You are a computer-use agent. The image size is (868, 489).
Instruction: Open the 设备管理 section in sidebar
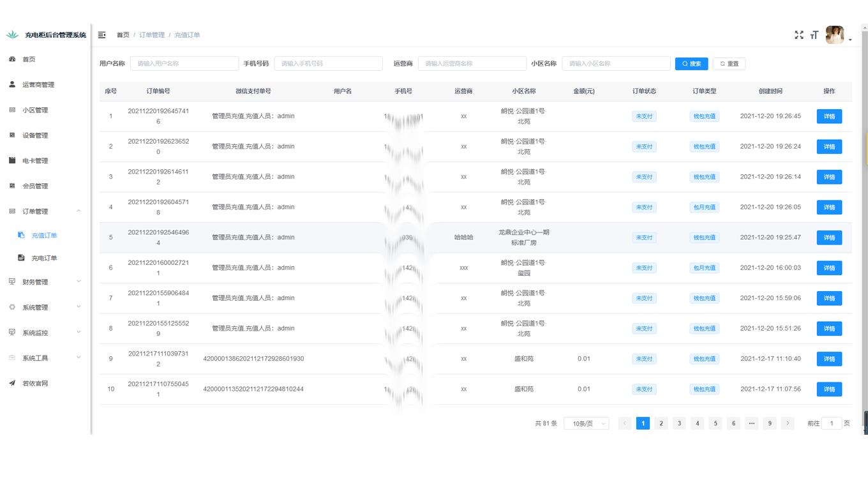coord(35,135)
